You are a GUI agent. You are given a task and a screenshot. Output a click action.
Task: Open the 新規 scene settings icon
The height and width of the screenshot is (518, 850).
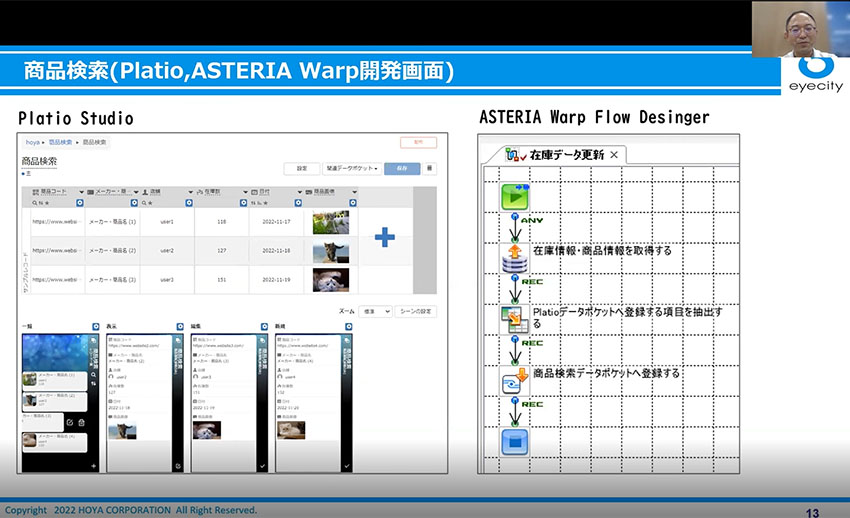pos(349,327)
